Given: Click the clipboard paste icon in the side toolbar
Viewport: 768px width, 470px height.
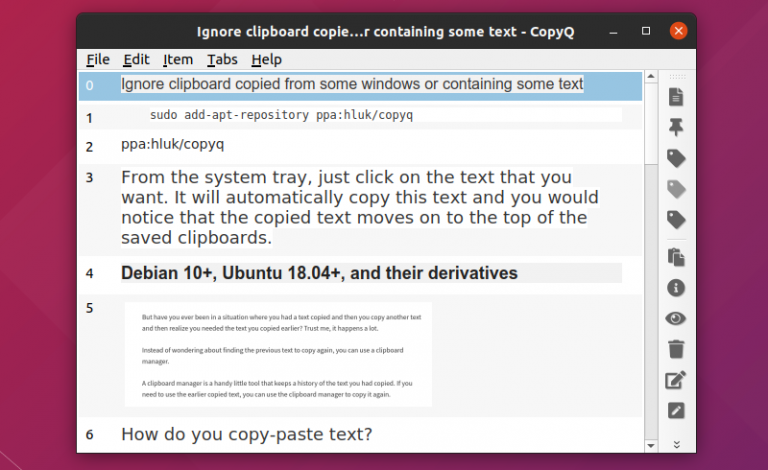Looking at the screenshot, I should [676, 257].
